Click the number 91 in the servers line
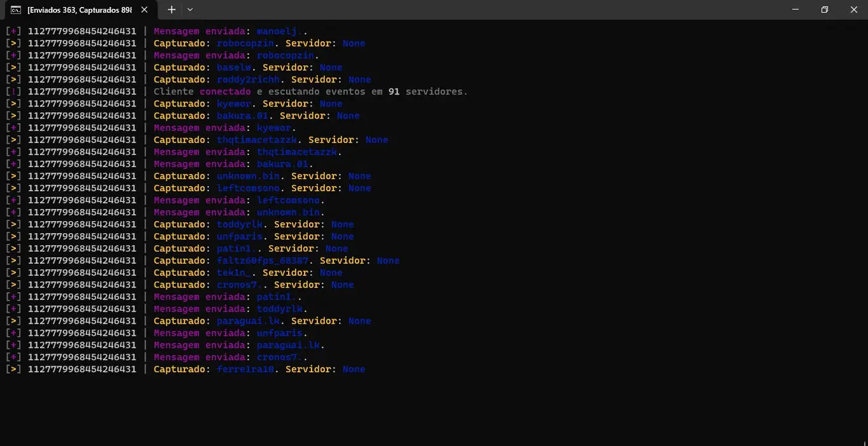This screenshot has height=446, width=868. [x=394, y=92]
